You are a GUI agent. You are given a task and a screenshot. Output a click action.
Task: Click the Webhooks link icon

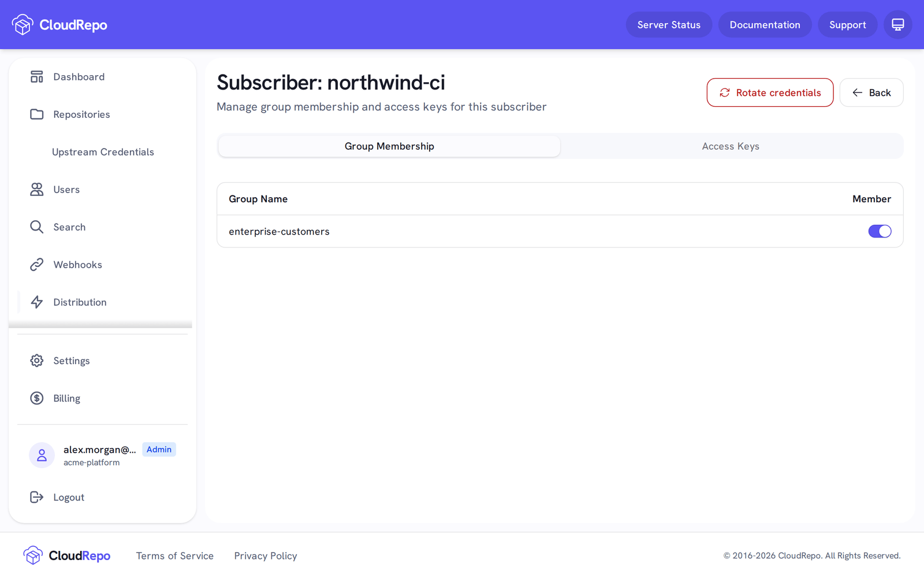(x=37, y=265)
